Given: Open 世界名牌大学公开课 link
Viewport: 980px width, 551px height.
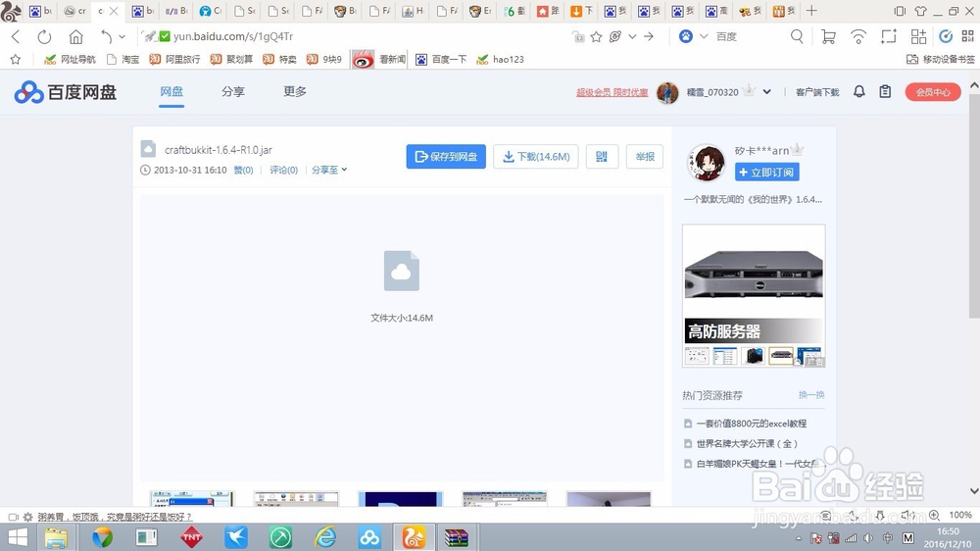Looking at the screenshot, I should [x=747, y=443].
